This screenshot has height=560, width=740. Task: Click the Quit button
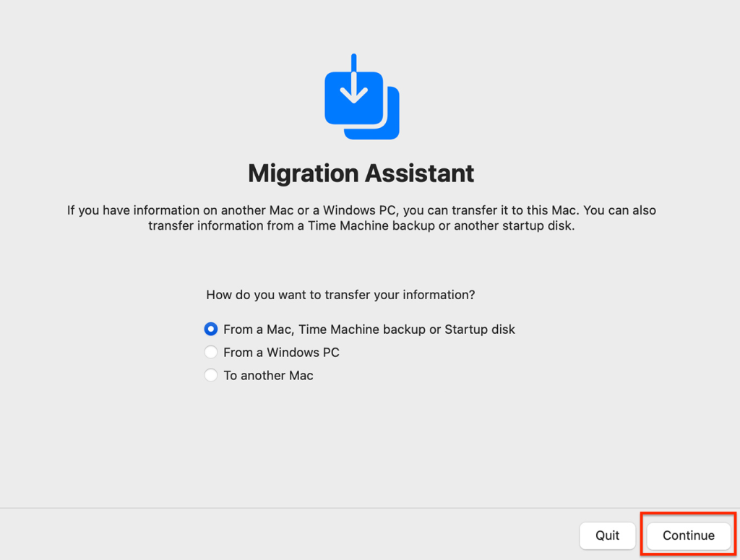[x=607, y=535]
